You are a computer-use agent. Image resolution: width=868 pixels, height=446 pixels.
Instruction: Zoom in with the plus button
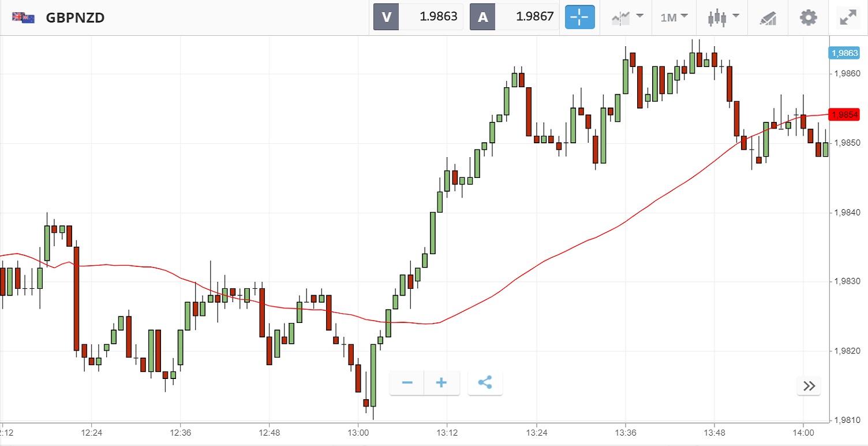click(x=442, y=383)
